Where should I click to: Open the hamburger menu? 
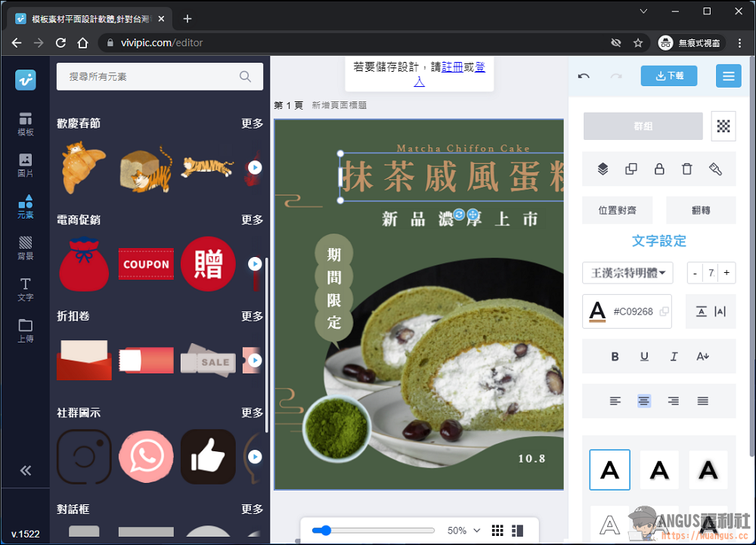pos(729,76)
